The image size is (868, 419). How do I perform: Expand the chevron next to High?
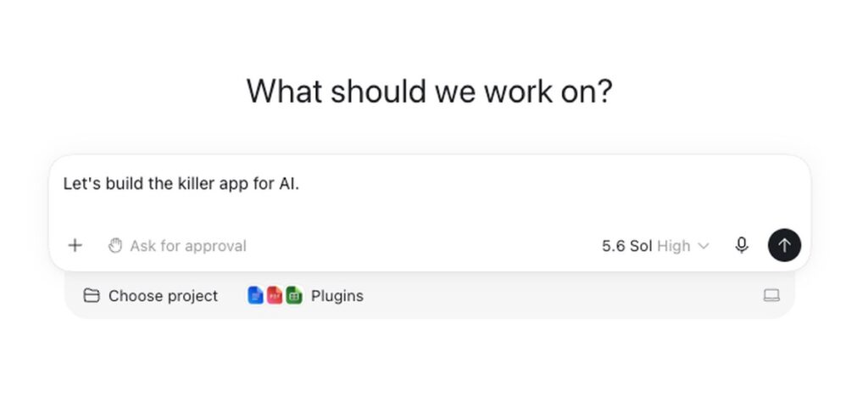[703, 246]
